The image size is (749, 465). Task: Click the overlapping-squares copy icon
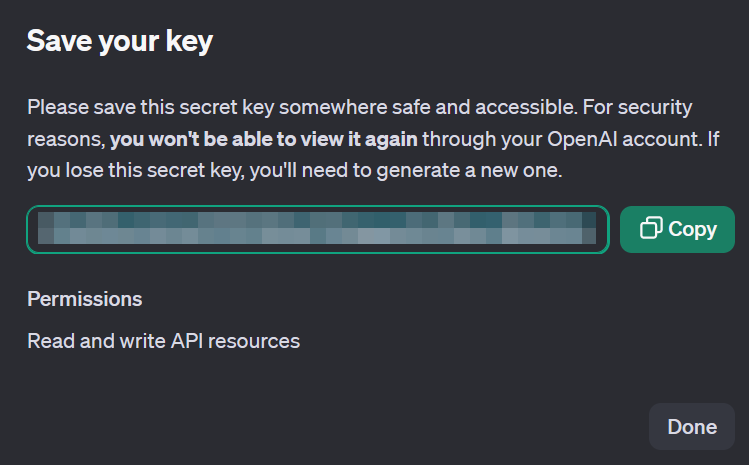click(652, 229)
